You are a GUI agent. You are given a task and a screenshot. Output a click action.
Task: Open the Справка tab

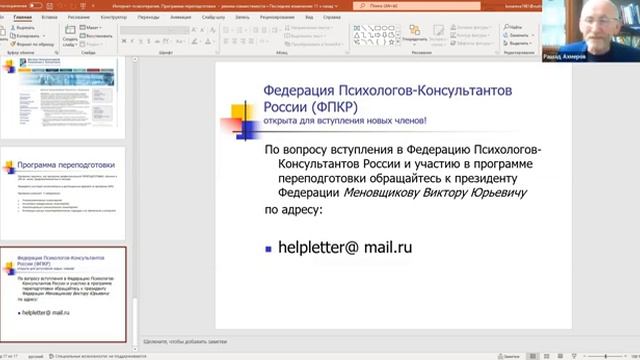pos(331,17)
